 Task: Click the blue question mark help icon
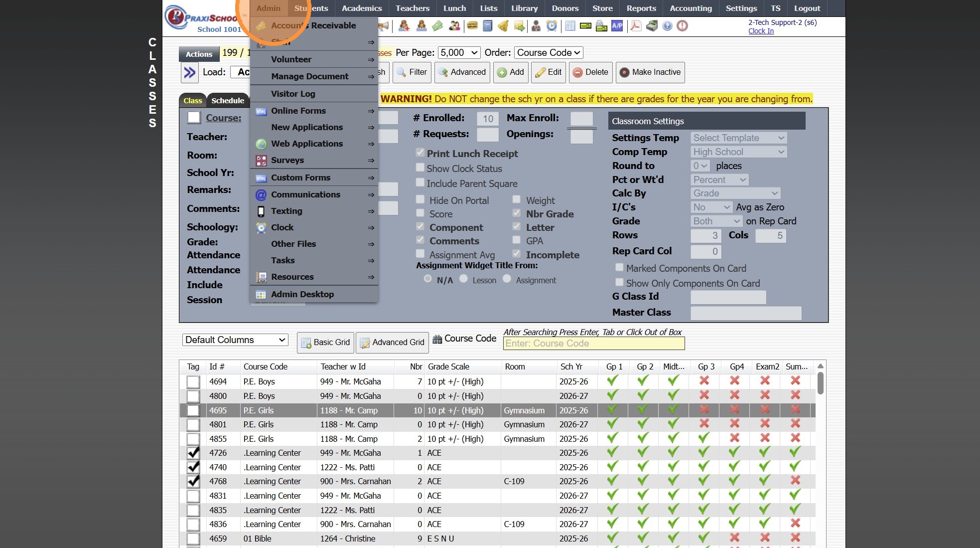click(667, 25)
